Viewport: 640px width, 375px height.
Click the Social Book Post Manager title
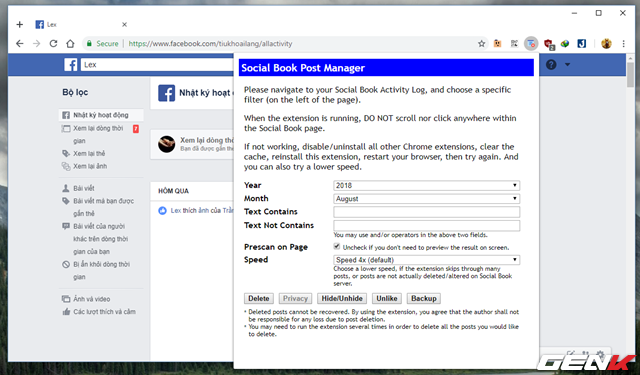(x=303, y=68)
